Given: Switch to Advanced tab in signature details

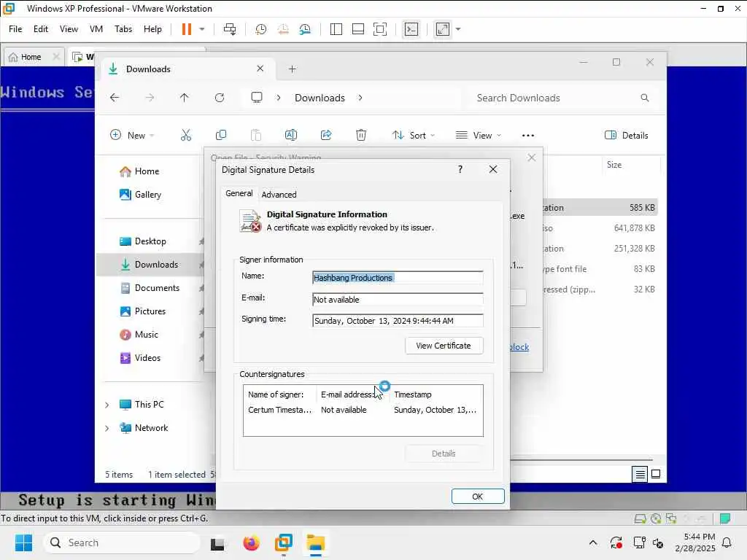Looking at the screenshot, I should 279,195.
